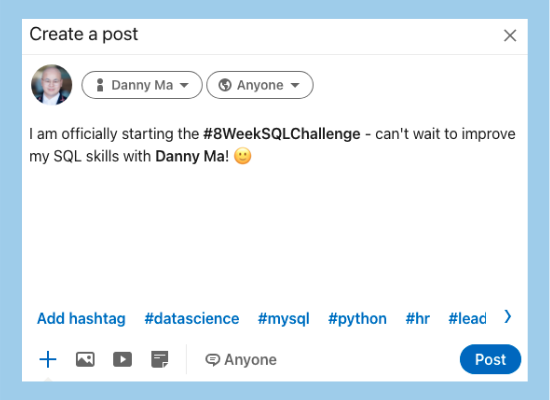
Task: Open the Anyone visibility dropdown
Action: click(x=260, y=85)
